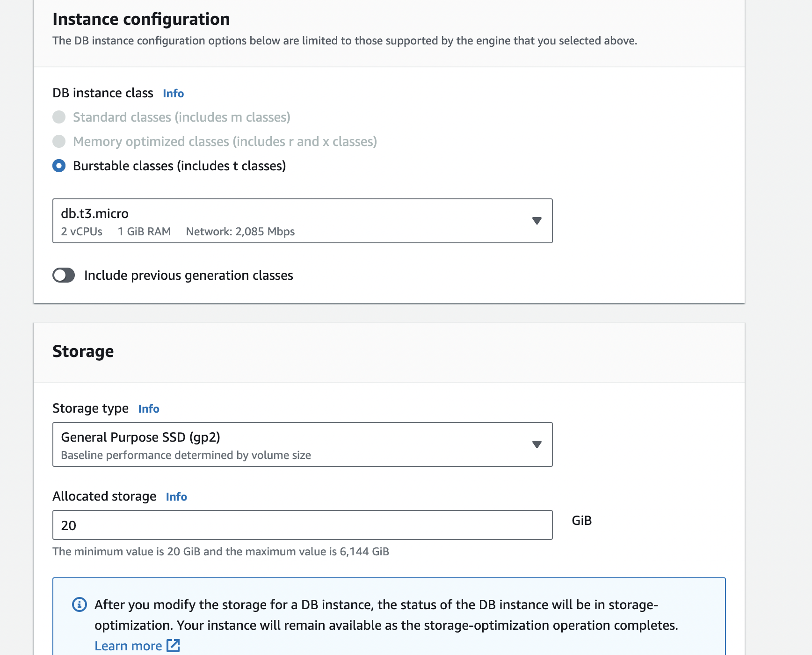Open the Learn more link

click(x=128, y=646)
